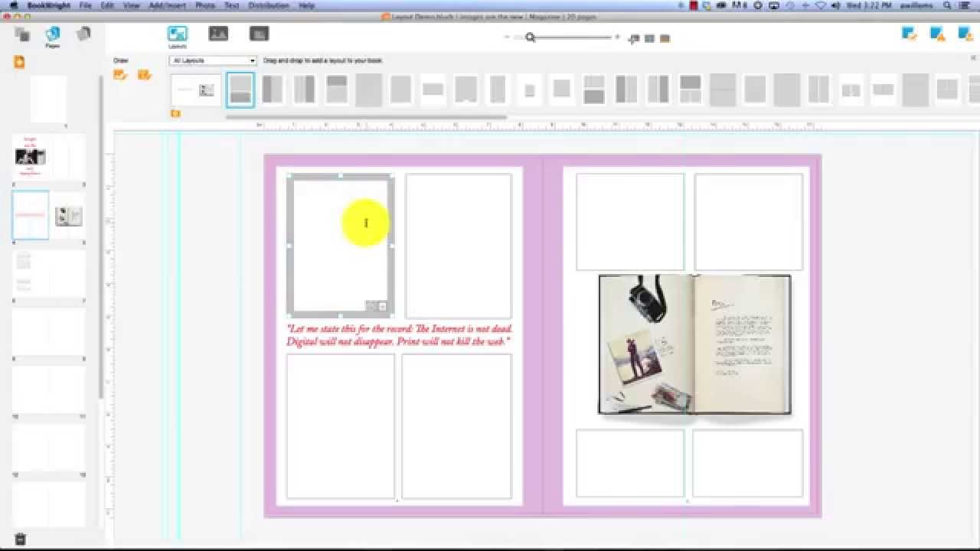This screenshot has height=551, width=980.
Task: Open the Distribution menu
Action: pos(268,5)
